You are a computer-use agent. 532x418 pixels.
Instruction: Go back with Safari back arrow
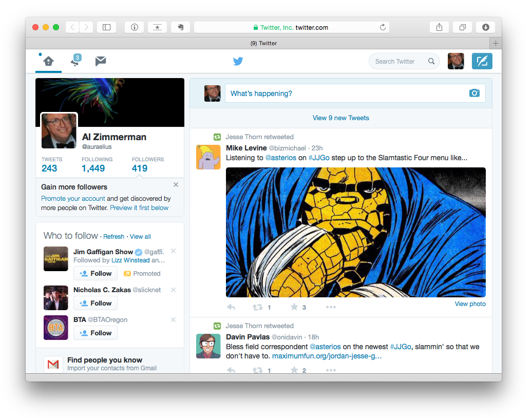(x=72, y=27)
